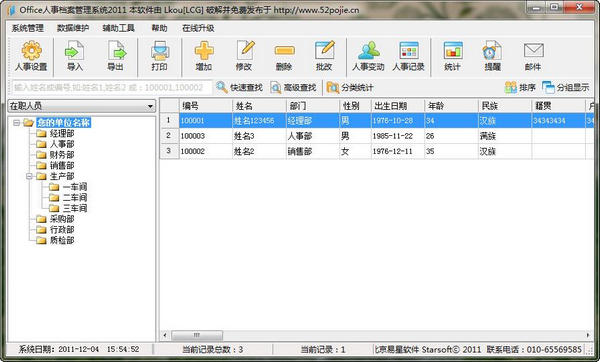Select 财务部 folder in tree
The width and height of the screenshot is (600, 362).
[x=62, y=155]
